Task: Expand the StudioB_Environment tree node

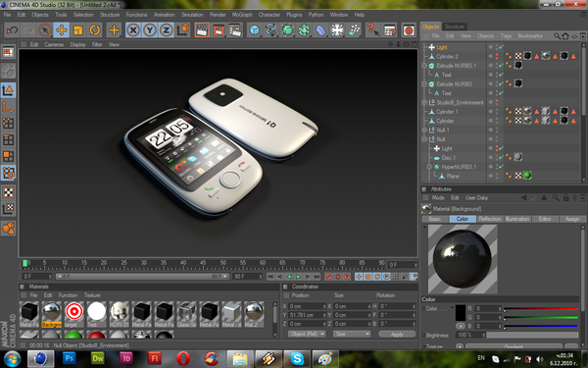Action: coord(424,102)
